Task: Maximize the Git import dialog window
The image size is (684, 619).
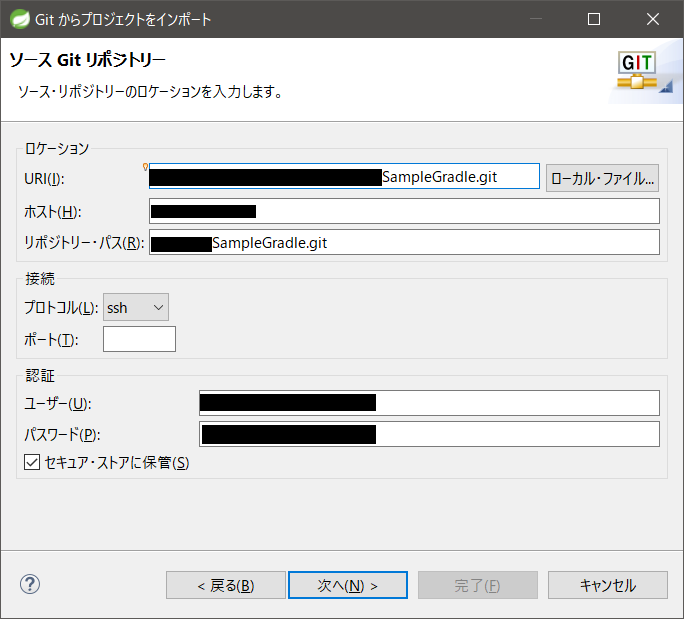Action: pos(594,19)
